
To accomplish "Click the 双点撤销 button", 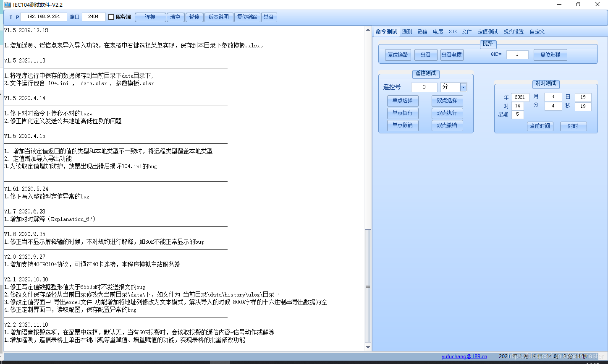I will (447, 125).
